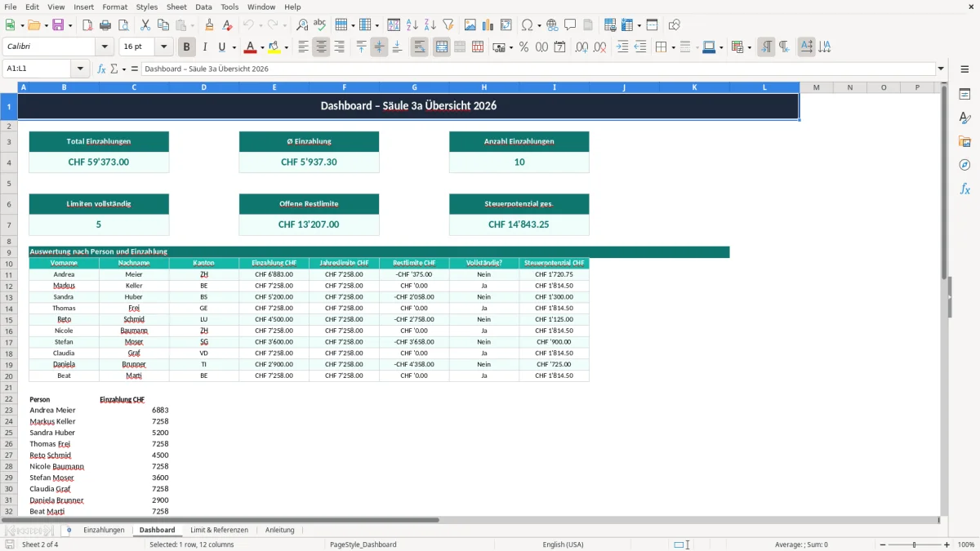Image resolution: width=980 pixels, height=551 pixels.
Task: Zoom out with the minus button
Action: pos(881,544)
